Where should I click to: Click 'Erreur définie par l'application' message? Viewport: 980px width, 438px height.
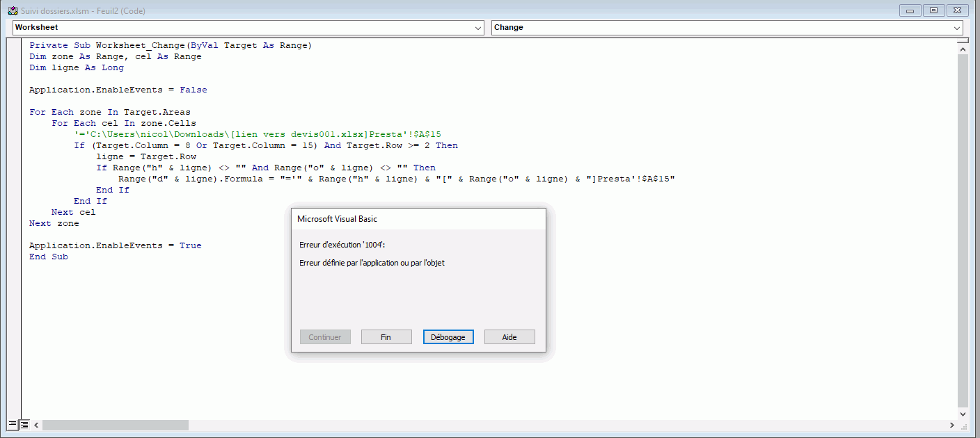click(372, 263)
